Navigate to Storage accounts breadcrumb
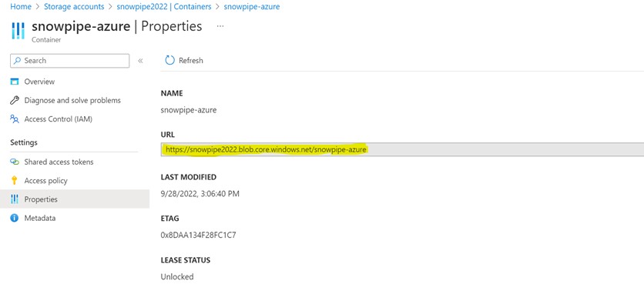This screenshot has width=644, height=294. pyautogui.click(x=74, y=7)
